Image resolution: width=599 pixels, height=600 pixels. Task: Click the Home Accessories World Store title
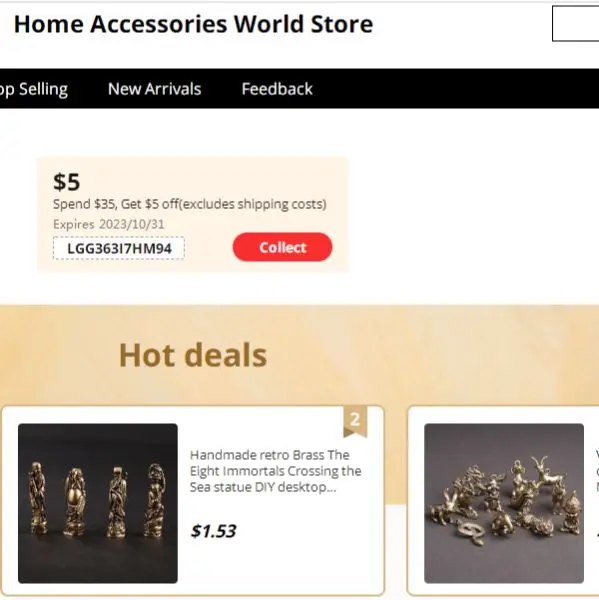[193, 24]
